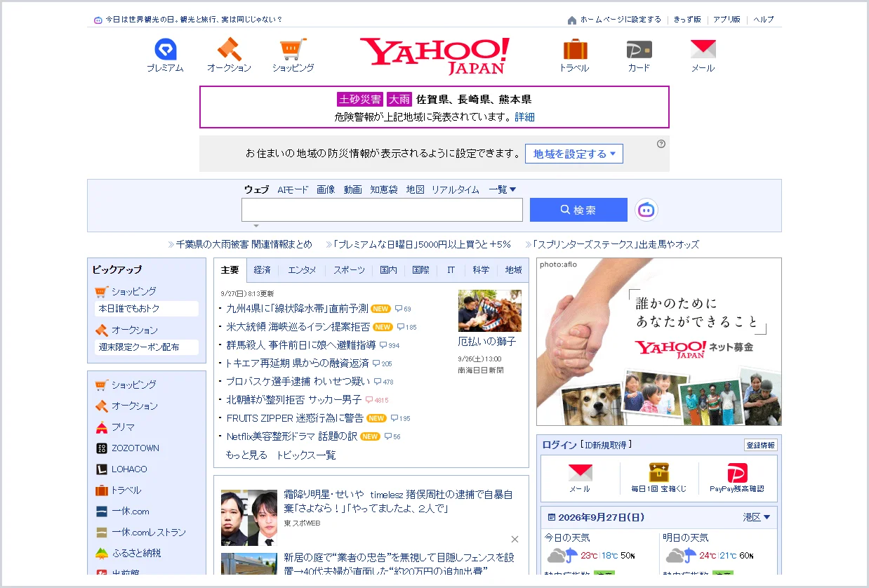Open ショッピング in the lower sidebar list
This screenshot has width=869, height=588.
tap(126, 385)
